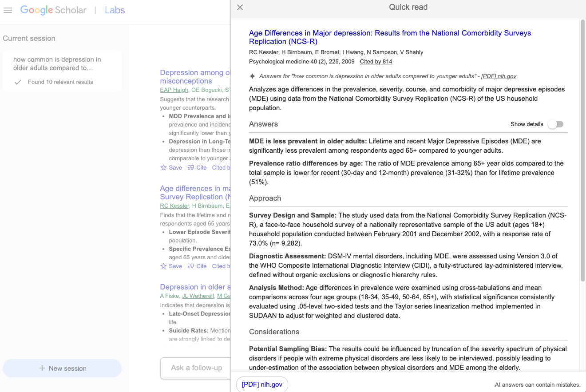This screenshot has height=392, width=586.
Task: Open the Depression in older a... result title
Action: tap(195, 287)
